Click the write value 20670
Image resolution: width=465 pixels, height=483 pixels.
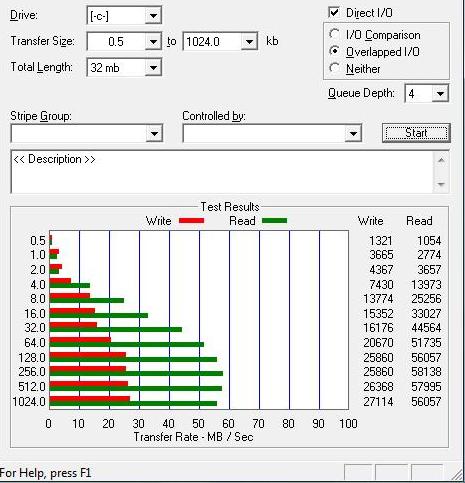pyautogui.click(x=378, y=343)
